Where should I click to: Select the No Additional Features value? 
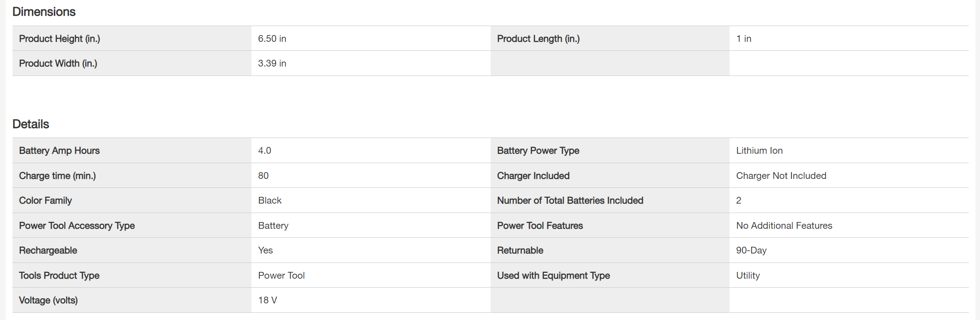pyautogui.click(x=784, y=226)
